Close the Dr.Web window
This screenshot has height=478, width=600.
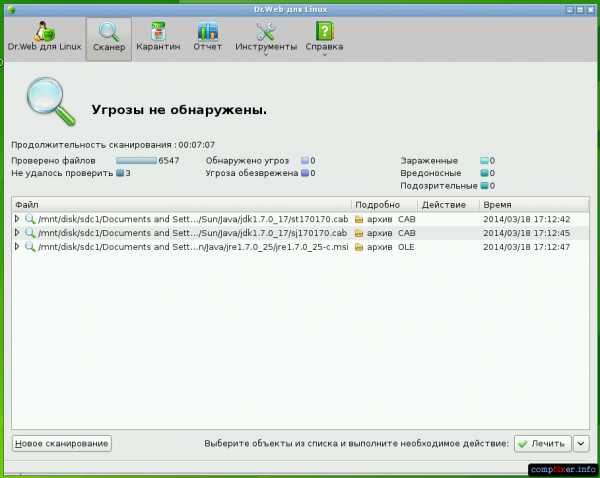pos(590,10)
